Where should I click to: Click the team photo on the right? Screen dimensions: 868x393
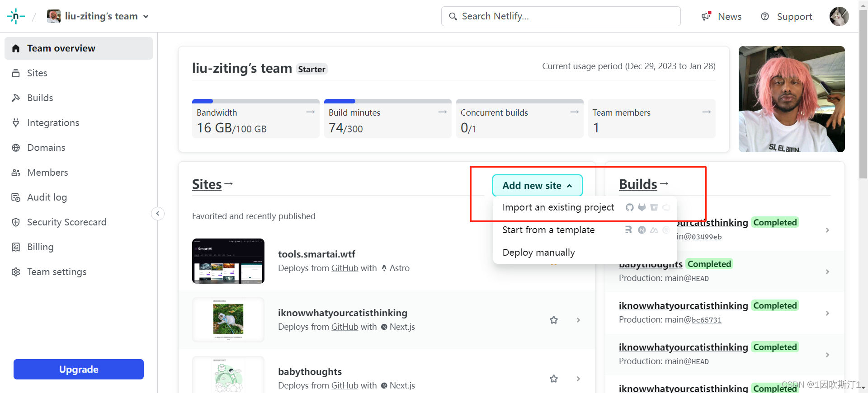(792, 99)
